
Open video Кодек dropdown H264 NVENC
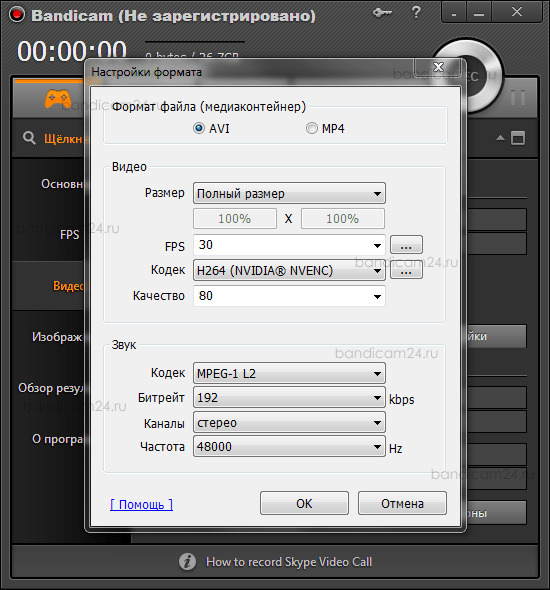pyautogui.click(x=289, y=270)
